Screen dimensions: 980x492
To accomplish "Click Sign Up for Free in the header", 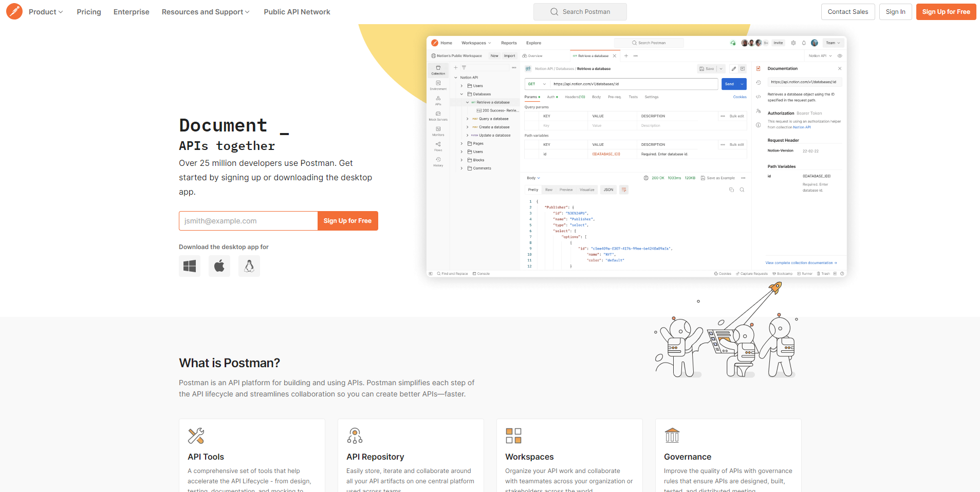I will pyautogui.click(x=946, y=12).
